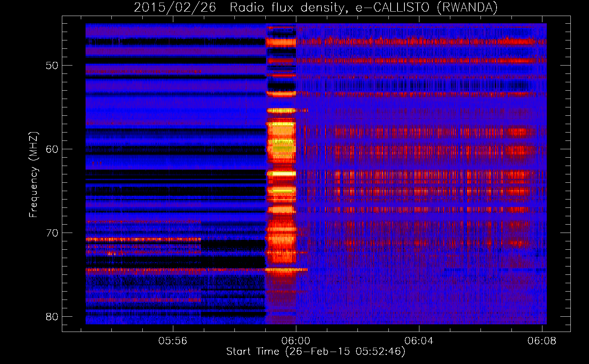Screen dimensions: 589x364
Task: Click the 05:56 time tick label
Action: click(x=173, y=341)
